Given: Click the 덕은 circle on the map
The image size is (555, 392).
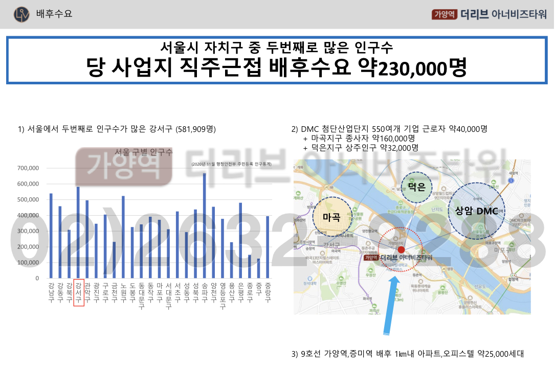Looking at the screenshot, I should (x=417, y=187).
